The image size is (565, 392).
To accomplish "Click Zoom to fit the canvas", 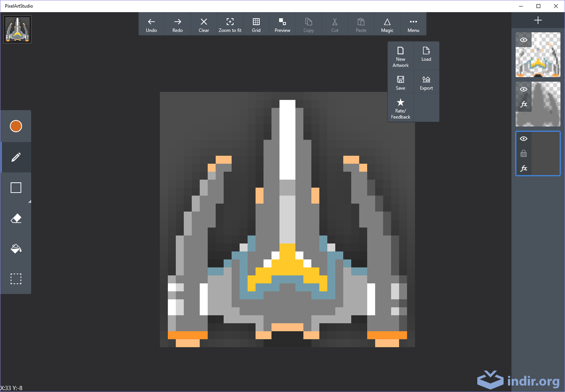I will pos(230,23).
